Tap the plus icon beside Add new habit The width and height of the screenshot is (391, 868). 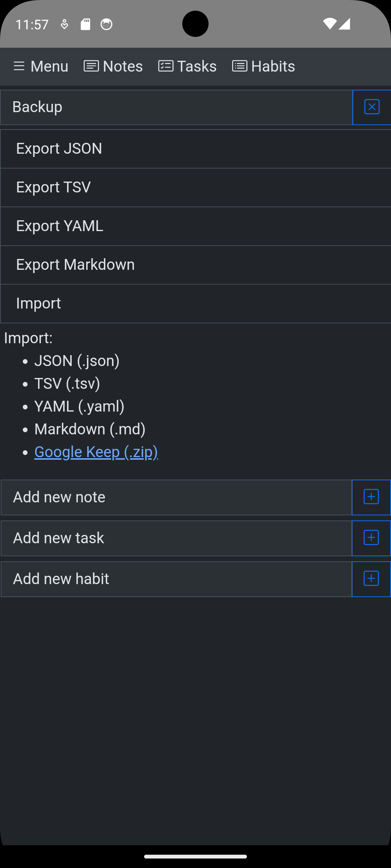click(371, 579)
